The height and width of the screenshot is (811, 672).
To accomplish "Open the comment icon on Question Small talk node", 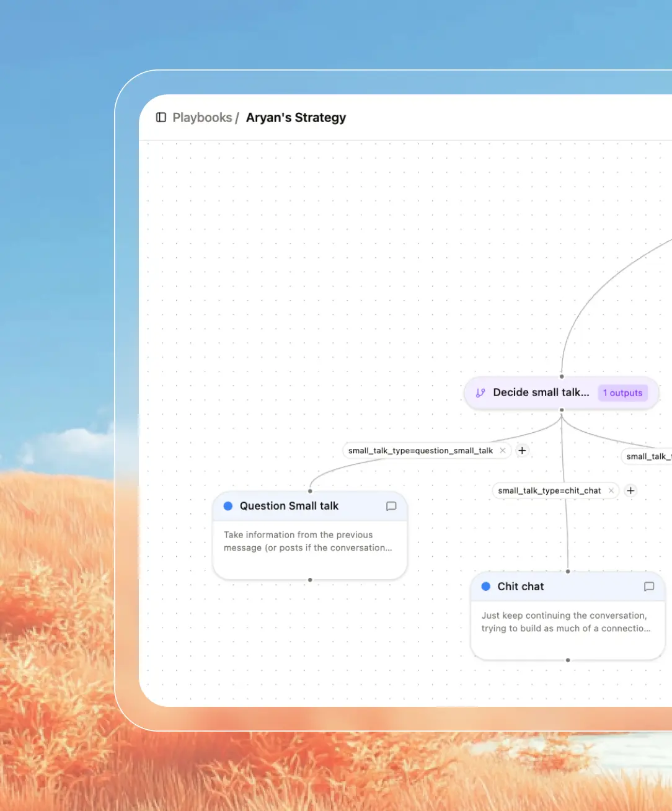I will pos(391,506).
